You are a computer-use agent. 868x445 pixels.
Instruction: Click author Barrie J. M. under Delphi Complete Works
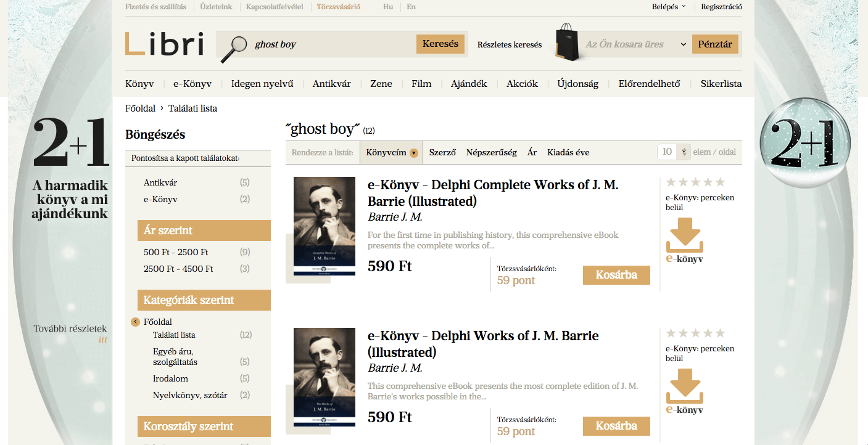click(x=395, y=217)
